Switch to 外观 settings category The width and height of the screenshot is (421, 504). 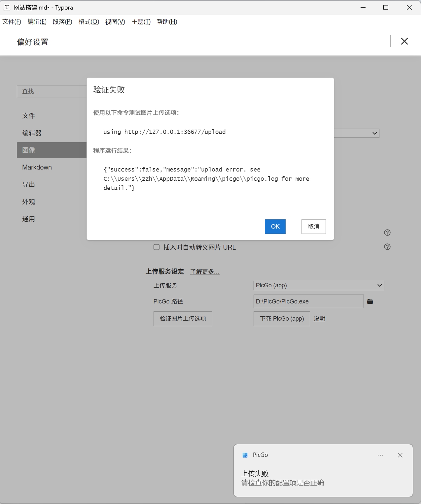pyautogui.click(x=29, y=202)
